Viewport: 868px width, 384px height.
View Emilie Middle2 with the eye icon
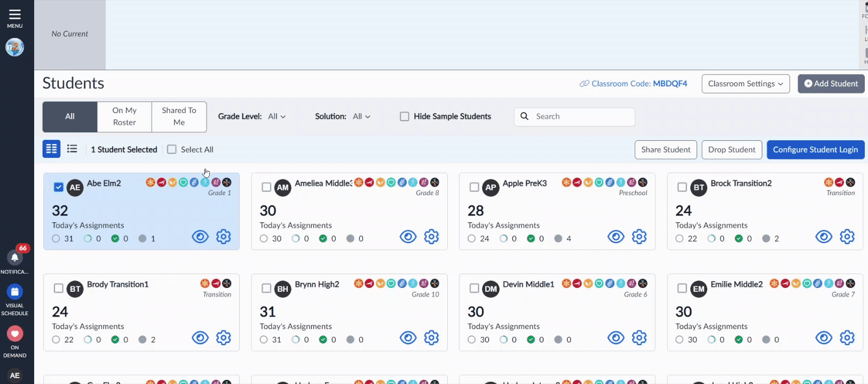click(x=824, y=338)
